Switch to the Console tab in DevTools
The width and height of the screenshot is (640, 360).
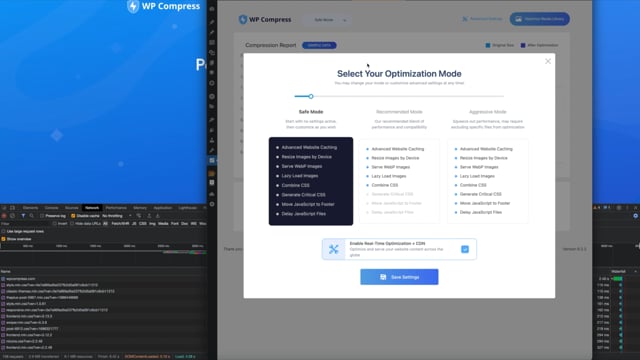click(x=51, y=208)
